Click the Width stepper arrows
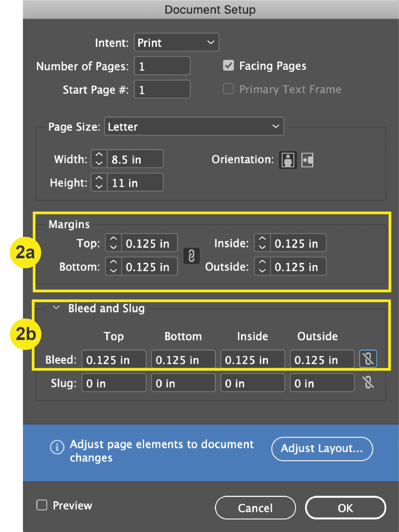Viewport: 399px width, 532px height. tap(99, 159)
